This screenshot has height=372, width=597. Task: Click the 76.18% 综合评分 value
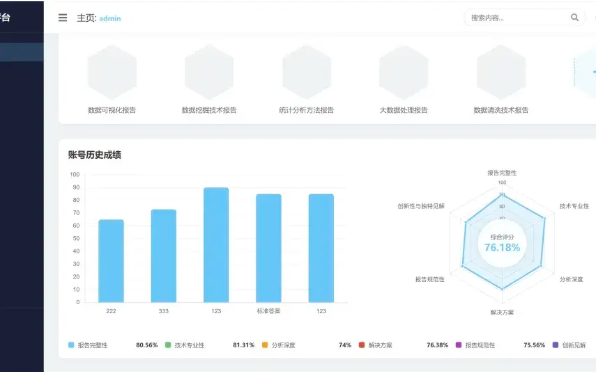click(502, 247)
